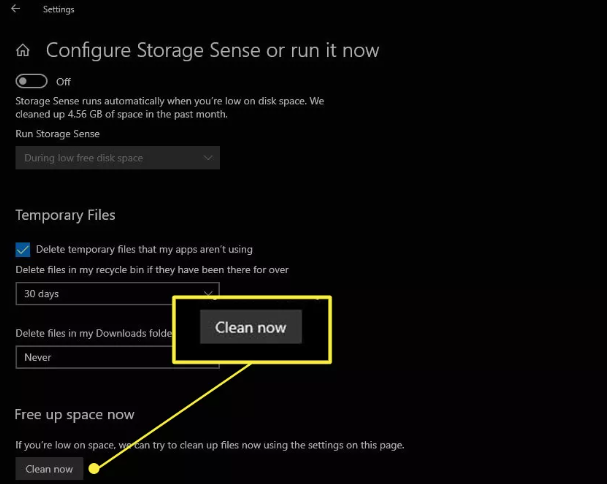Click "Clean now" under Free up space now
Image resolution: width=607 pixels, height=484 pixels.
(x=49, y=469)
